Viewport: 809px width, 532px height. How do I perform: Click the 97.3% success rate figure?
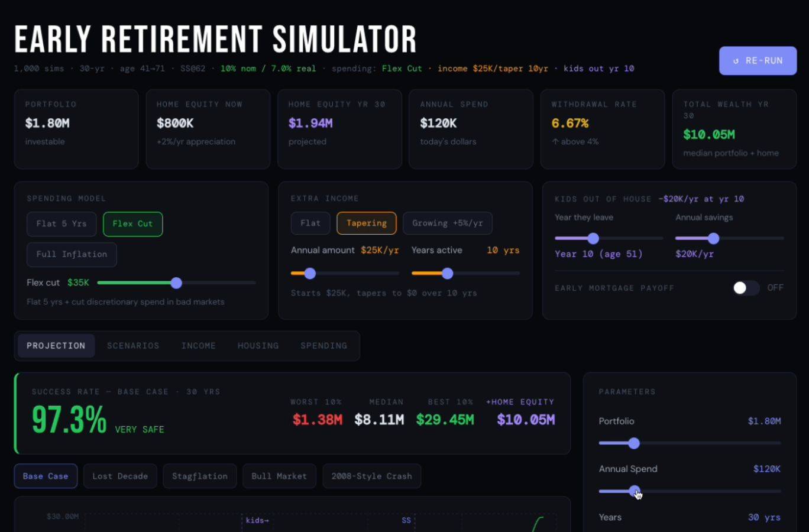[69, 420]
